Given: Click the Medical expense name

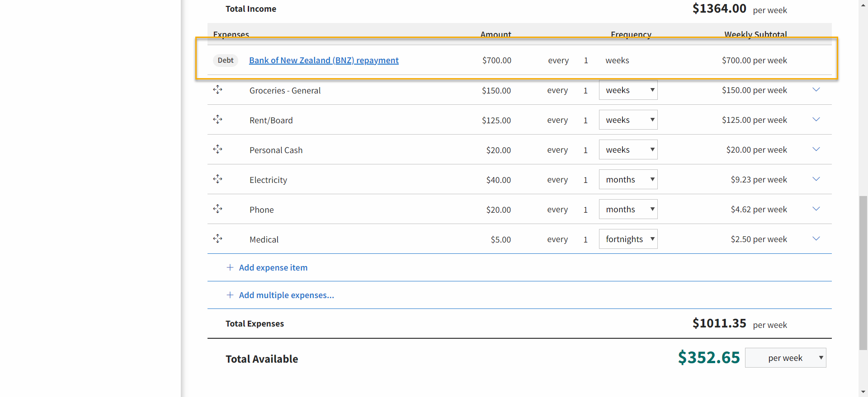Looking at the screenshot, I should [264, 239].
